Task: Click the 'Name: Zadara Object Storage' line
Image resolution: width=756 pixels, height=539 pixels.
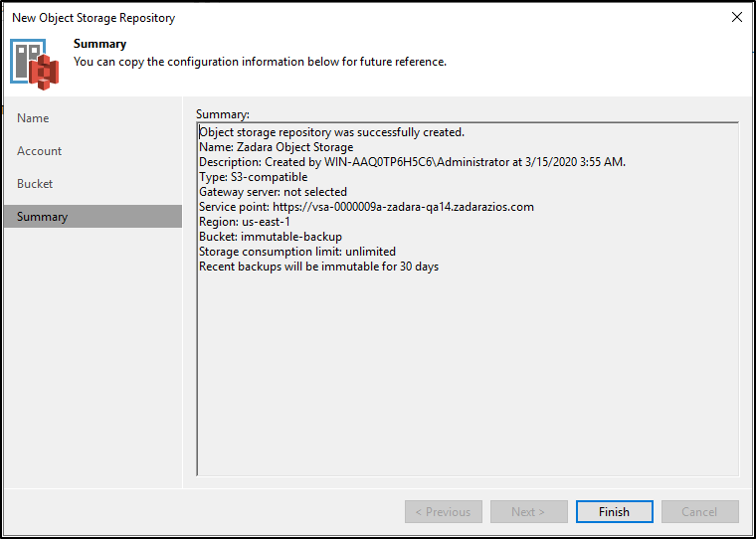Action: coord(277,147)
